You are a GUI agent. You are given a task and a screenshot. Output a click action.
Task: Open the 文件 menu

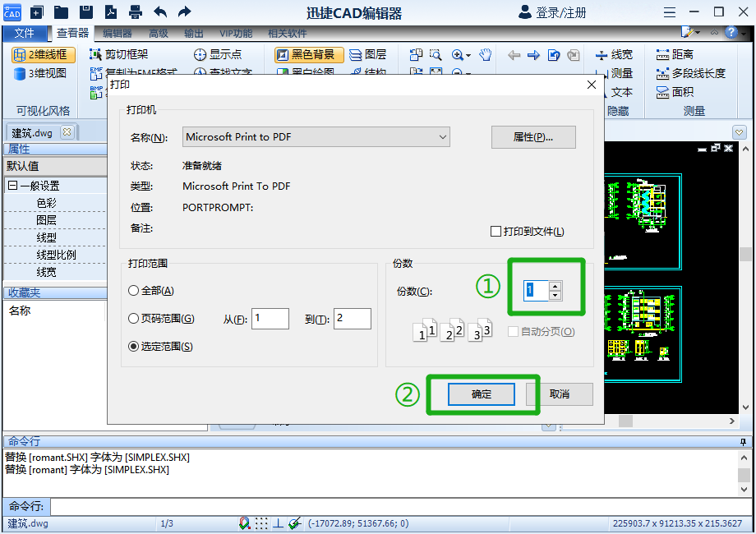point(25,34)
